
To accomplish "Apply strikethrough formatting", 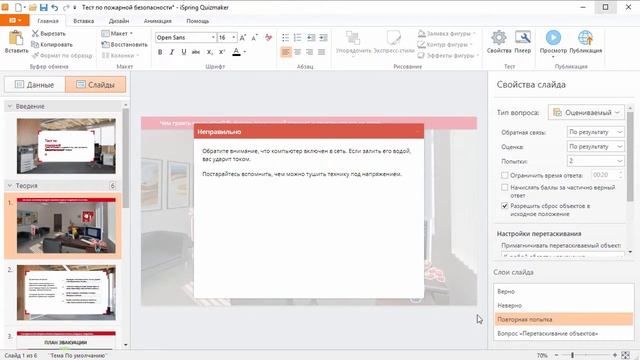I will coord(196,52).
